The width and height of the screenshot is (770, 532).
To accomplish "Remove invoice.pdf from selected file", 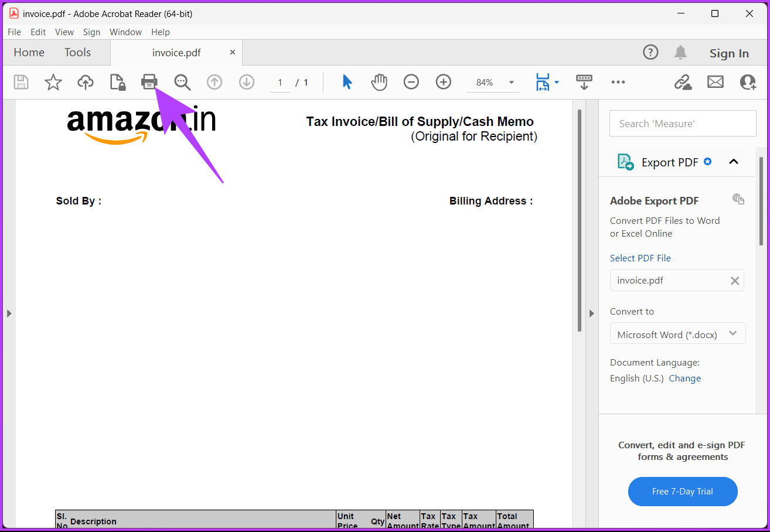I will coord(735,281).
